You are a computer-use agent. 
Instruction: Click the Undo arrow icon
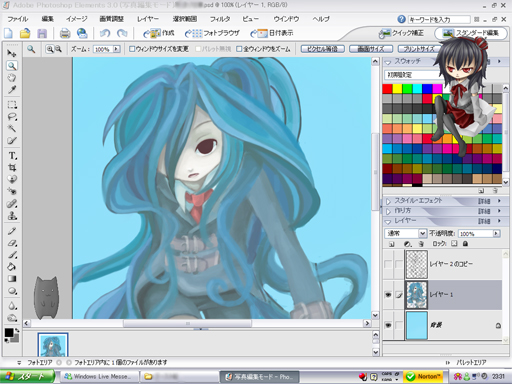pos(105,33)
